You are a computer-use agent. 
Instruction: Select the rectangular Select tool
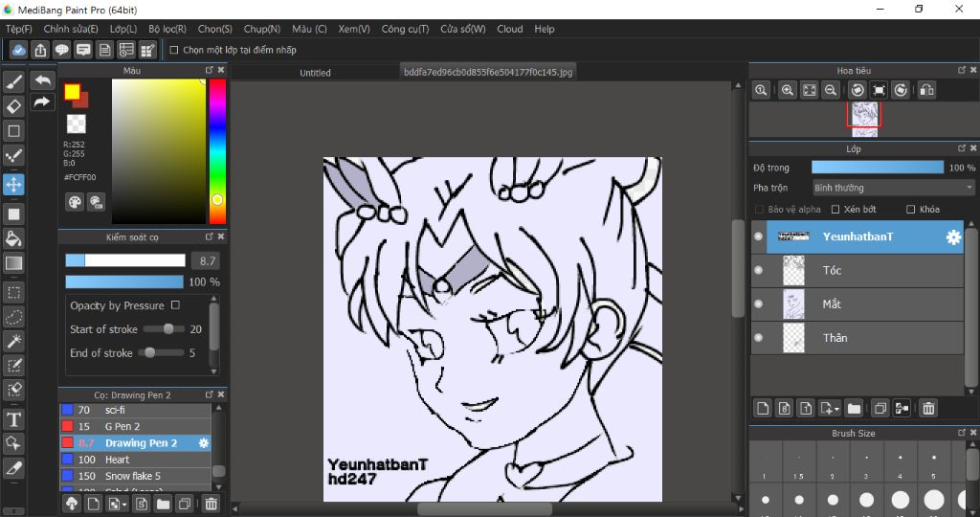coord(13,292)
